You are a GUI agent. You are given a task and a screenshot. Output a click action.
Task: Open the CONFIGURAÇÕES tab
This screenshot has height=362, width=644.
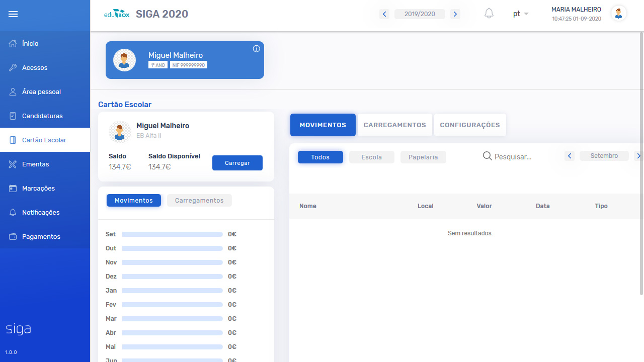[469, 125]
